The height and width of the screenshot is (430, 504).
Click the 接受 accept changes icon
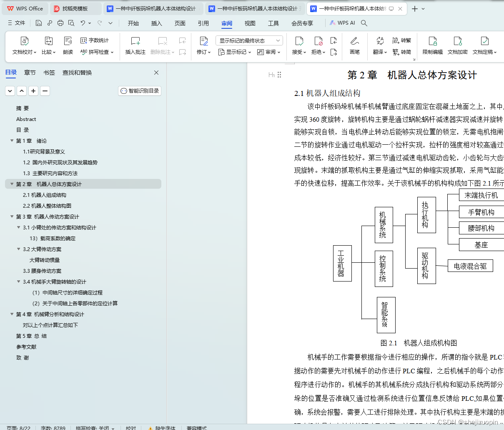[x=299, y=41]
